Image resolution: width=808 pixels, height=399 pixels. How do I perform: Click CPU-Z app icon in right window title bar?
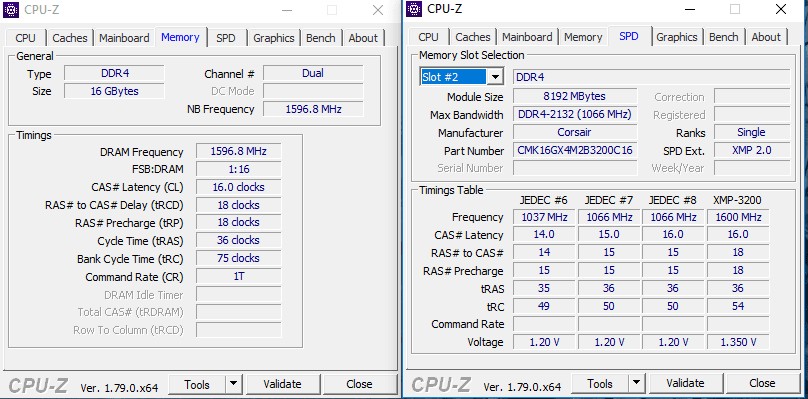[x=414, y=9]
